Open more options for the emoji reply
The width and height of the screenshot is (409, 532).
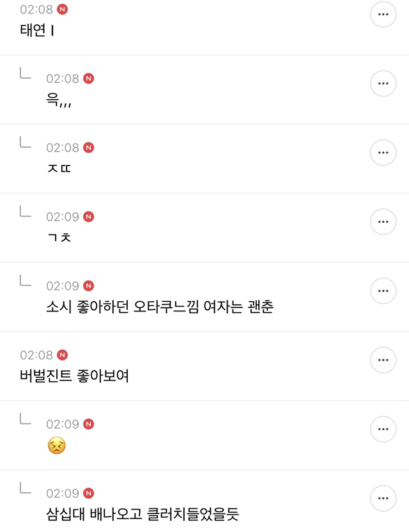pyautogui.click(x=383, y=429)
